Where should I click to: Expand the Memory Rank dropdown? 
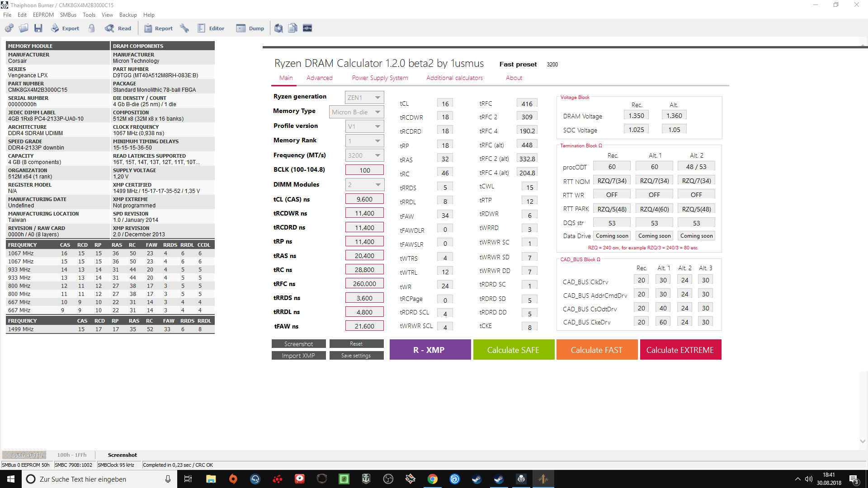click(x=364, y=141)
